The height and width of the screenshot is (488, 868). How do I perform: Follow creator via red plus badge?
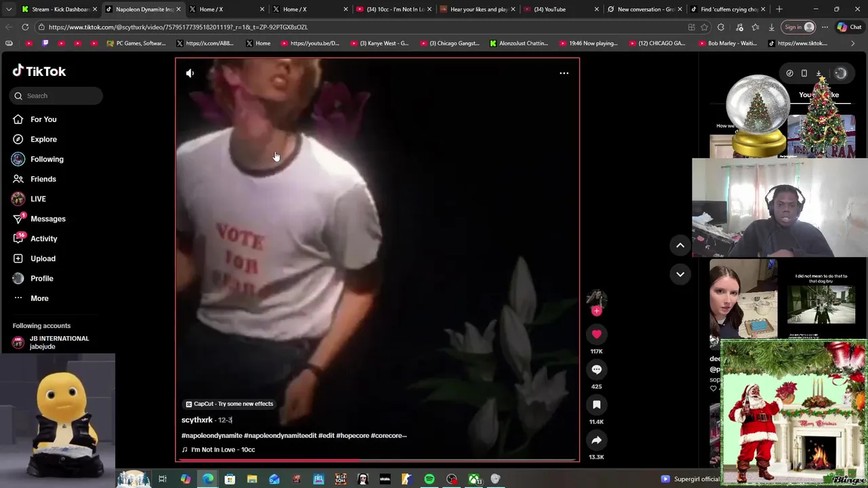pos(597,311)
